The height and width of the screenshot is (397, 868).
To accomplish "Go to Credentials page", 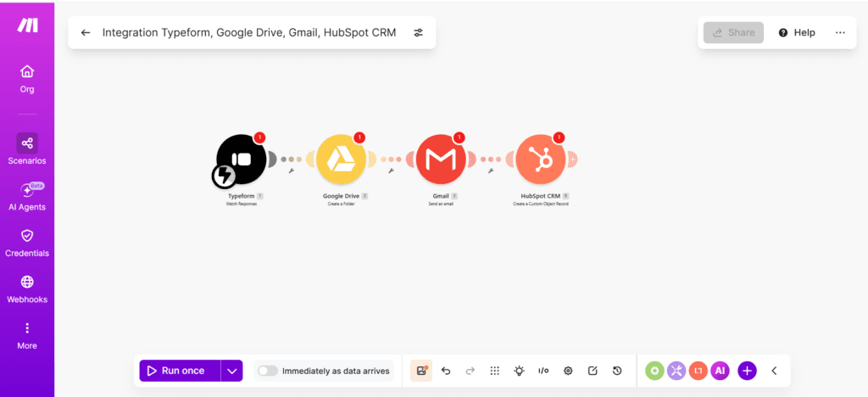I will [27, 243].
